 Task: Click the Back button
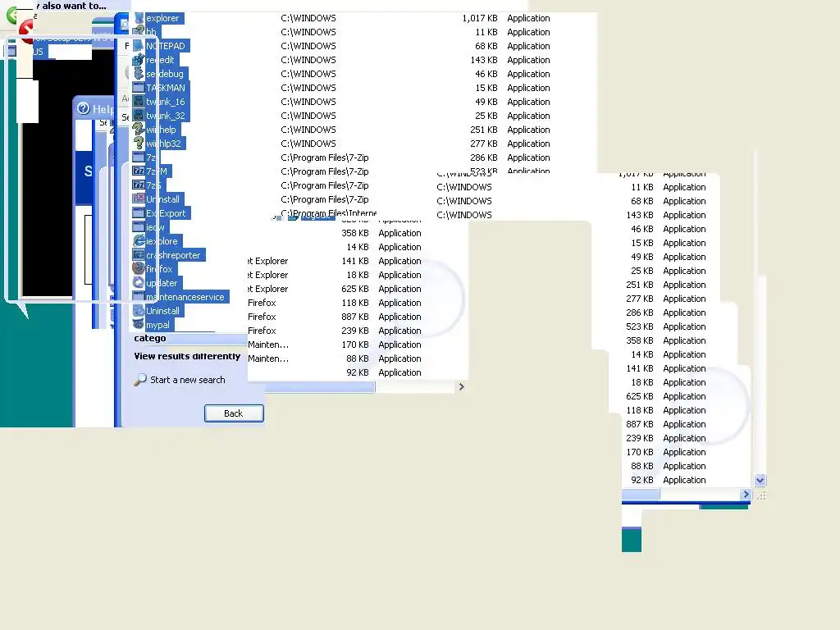coord(234,413)
